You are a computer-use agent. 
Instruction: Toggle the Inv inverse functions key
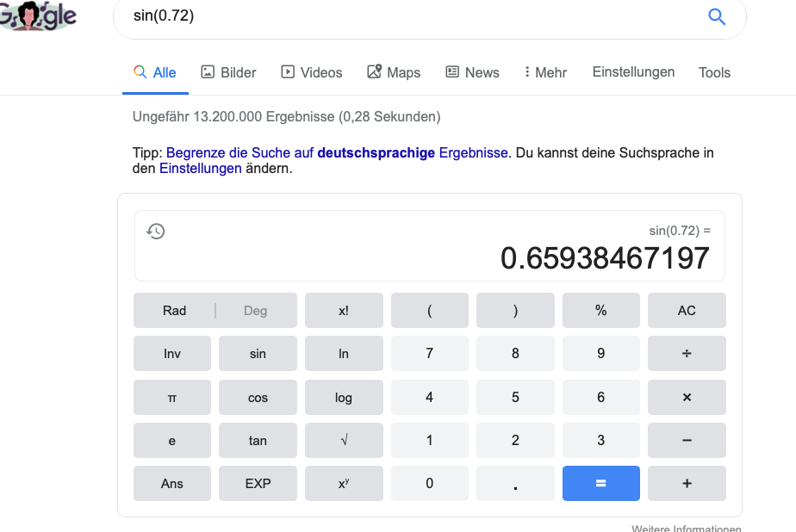(172, 354)
